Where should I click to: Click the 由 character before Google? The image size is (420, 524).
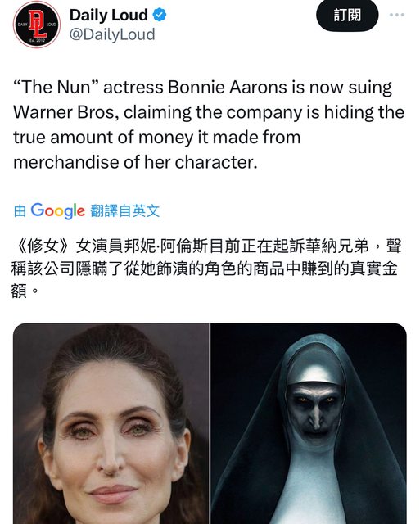coord(20,211)
